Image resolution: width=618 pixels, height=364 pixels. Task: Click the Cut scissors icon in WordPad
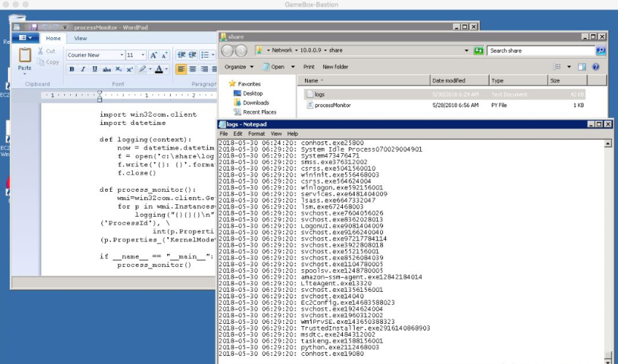point(41,51)
